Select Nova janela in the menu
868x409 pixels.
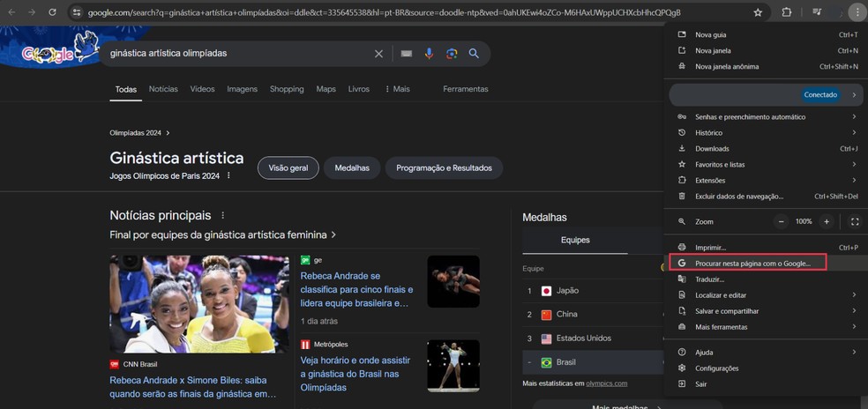(x=767, y=50)
